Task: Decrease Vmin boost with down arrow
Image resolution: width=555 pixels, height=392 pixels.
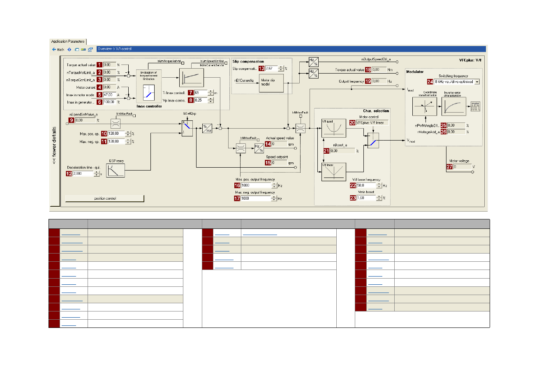Action: (379, 199)
